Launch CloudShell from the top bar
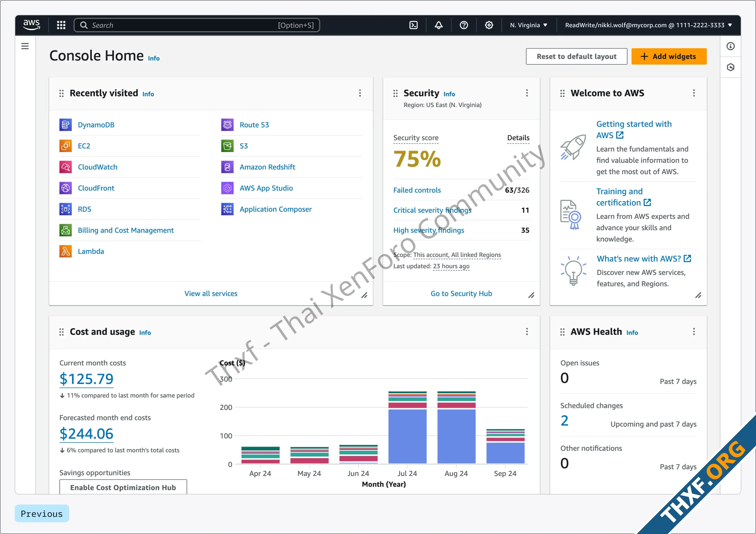Screen dimensions: 756x534 pos(414,25)
